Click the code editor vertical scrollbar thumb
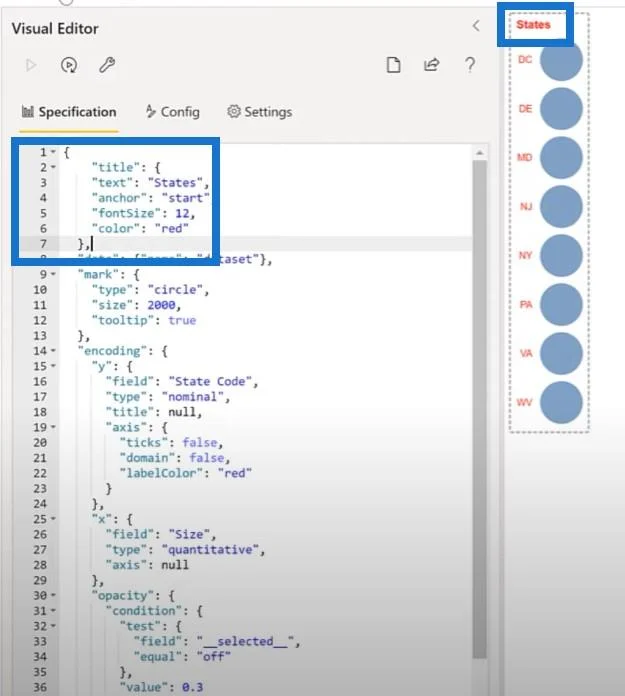 pos(479,408)
